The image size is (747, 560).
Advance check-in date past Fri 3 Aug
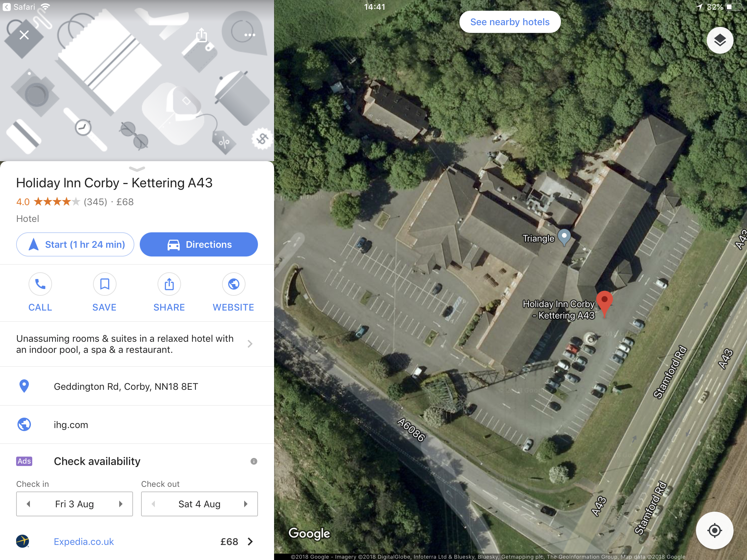click(121, 504)
